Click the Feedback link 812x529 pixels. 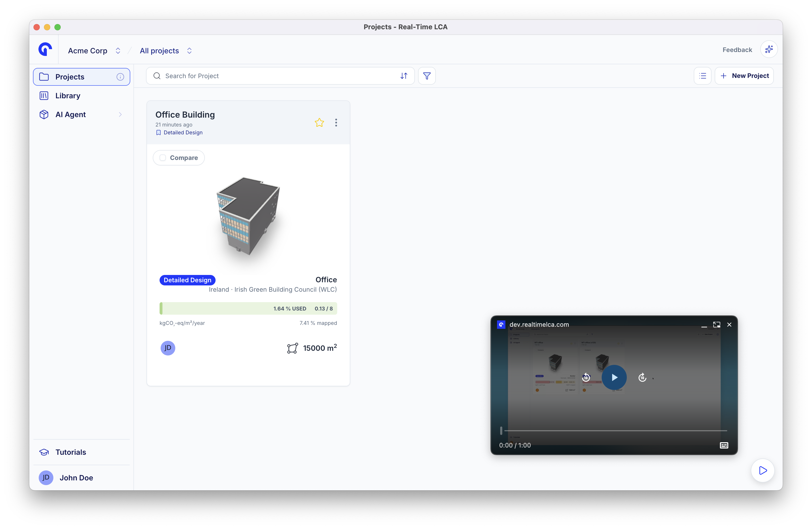737,50
